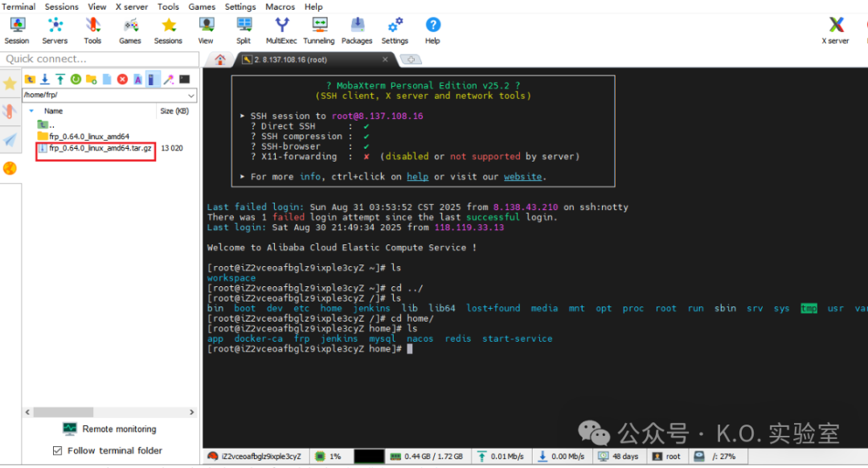
Task: Open the Session toolbar button
Action: (17, 31)
